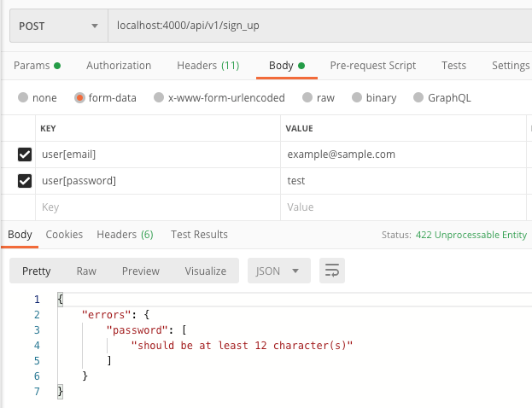Click the example@sample.com value cell
The image size is (532, 408).
403,154
